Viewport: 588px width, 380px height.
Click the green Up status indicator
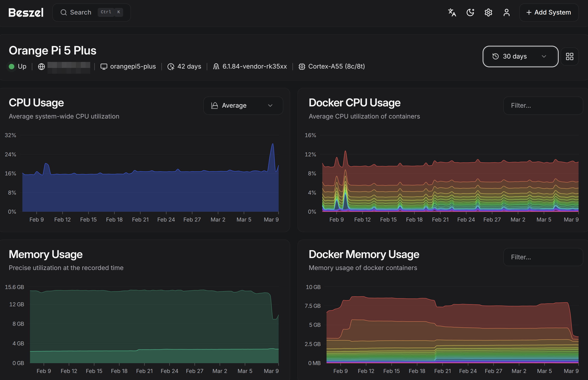point(11,67)
